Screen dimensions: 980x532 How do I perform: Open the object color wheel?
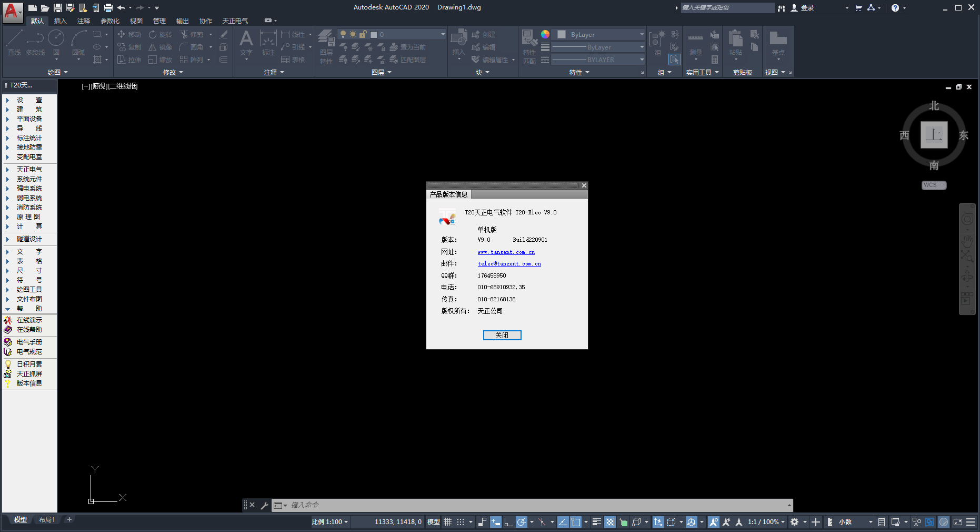coord(545,34)
